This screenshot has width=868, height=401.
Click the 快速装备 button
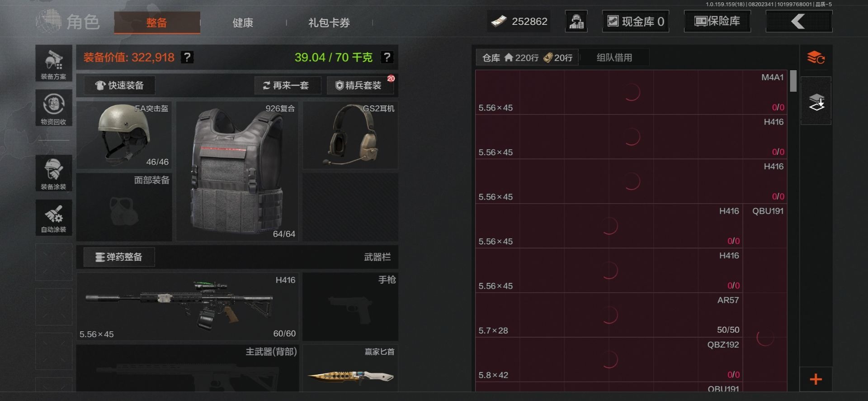[x=119, y=85]
